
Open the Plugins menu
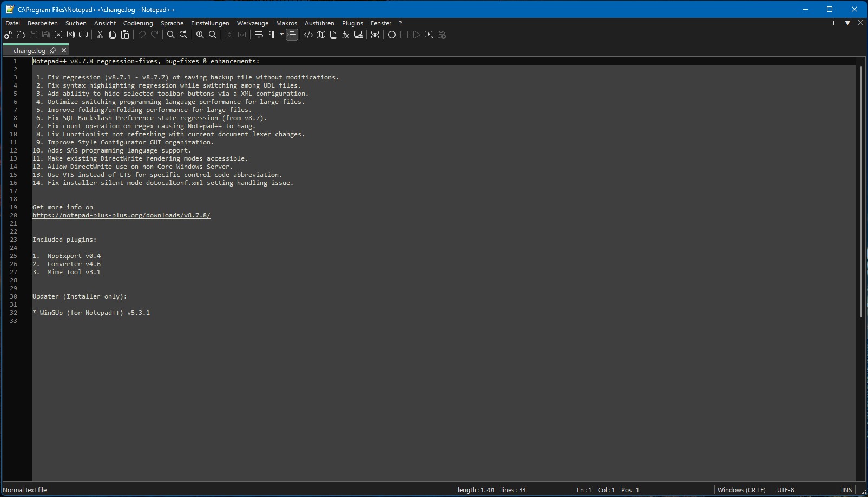pyautogui.click(x=352, y=23)
